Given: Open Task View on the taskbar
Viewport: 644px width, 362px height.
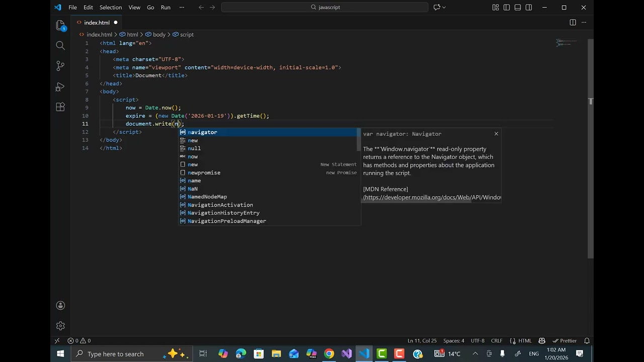Looking at the screenshot, I should (203, 354).
